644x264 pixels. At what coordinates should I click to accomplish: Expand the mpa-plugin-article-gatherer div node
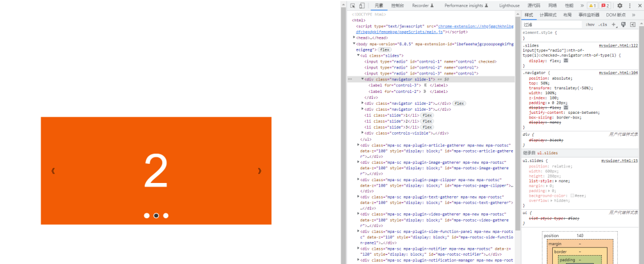[358, 145]
